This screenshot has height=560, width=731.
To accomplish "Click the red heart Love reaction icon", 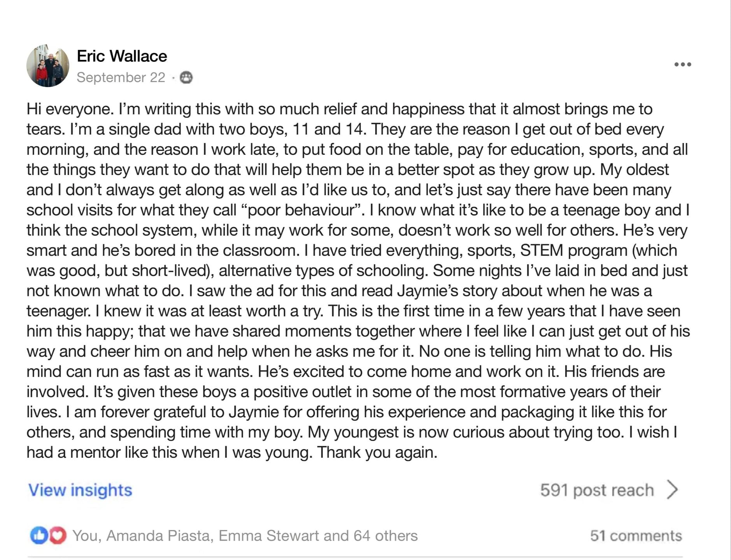I will pos(58,535).
